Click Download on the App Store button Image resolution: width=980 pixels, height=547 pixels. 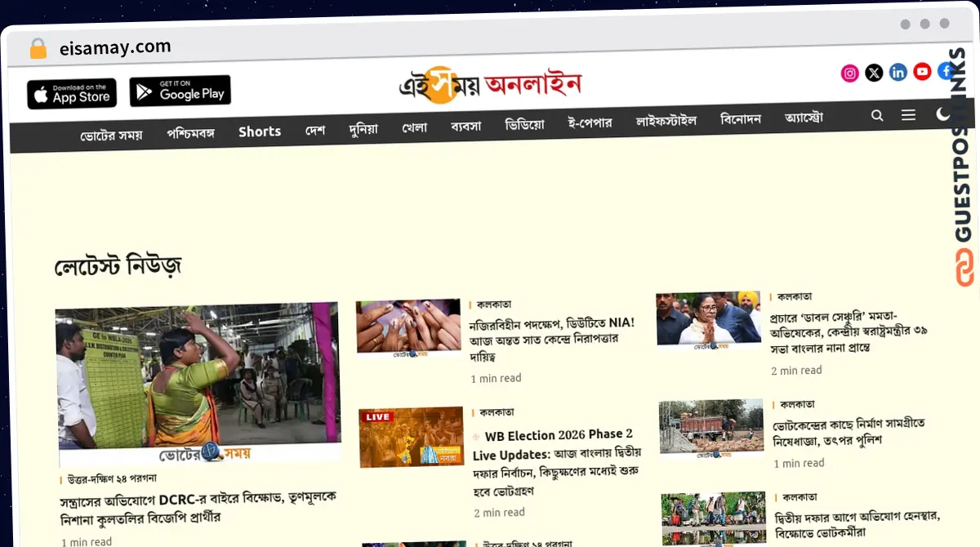72,93
